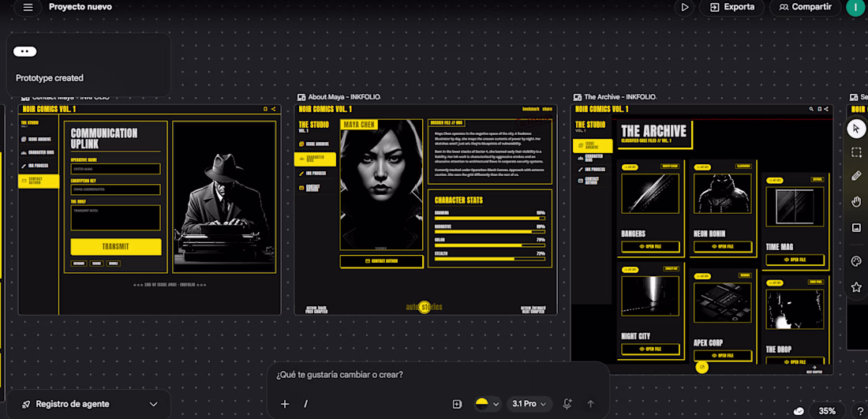Image resolution: width=868 pixels, height=419 pixels.
Task: Click Next Chapter link in About Maya
Action: click(533, 309)
